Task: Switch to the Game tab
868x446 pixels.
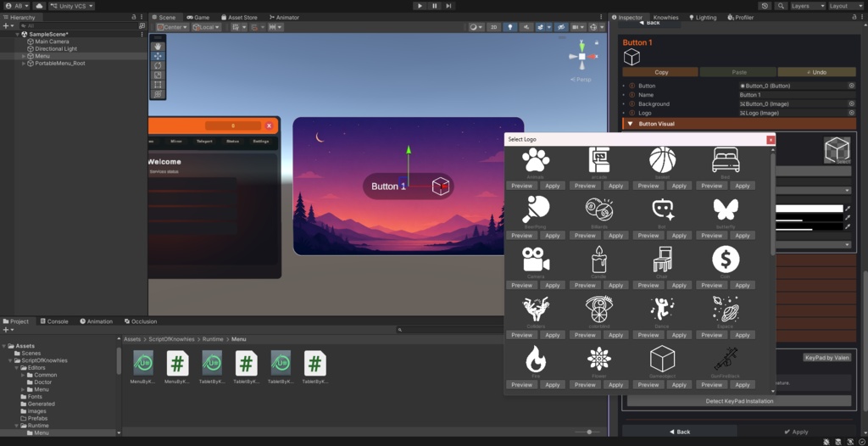Action: [x=198, y=17]
